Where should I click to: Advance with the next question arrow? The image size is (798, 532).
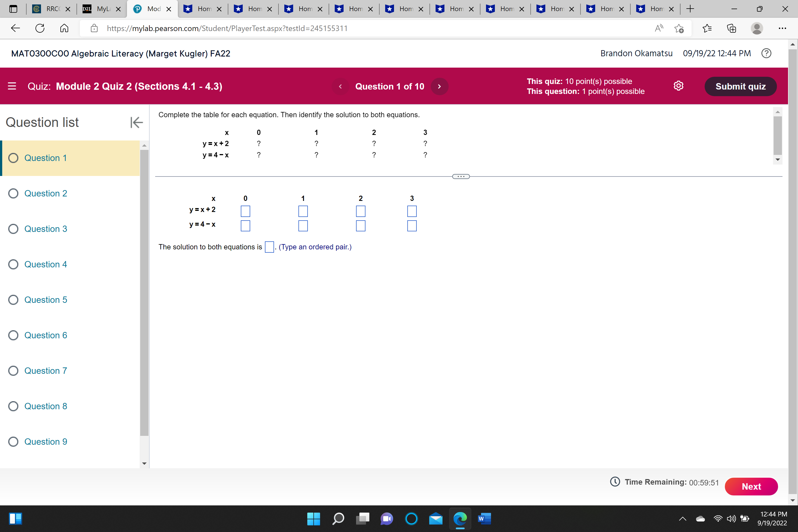[x=439, y=86]
